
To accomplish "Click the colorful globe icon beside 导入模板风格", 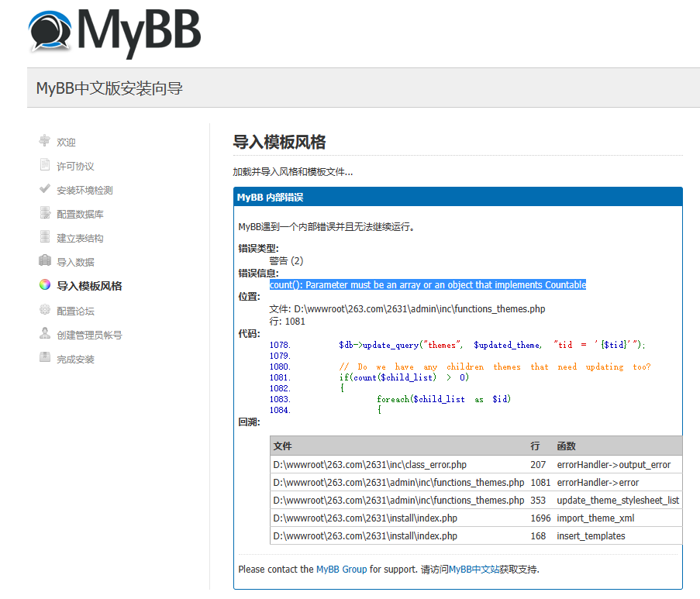I will pos(44,285).
